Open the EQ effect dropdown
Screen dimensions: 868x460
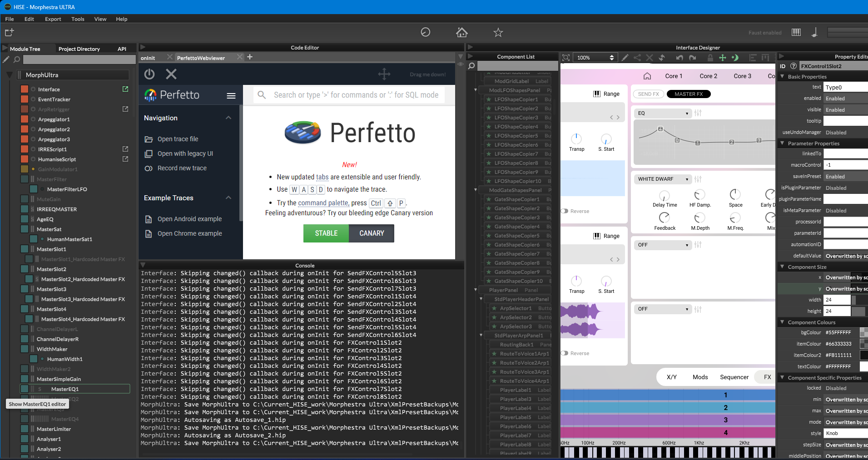(x=663, y=113)
